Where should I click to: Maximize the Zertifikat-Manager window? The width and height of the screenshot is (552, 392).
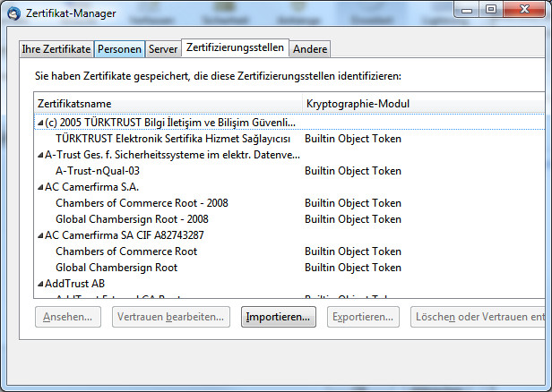pyautogui.click(x=491, y=10)
